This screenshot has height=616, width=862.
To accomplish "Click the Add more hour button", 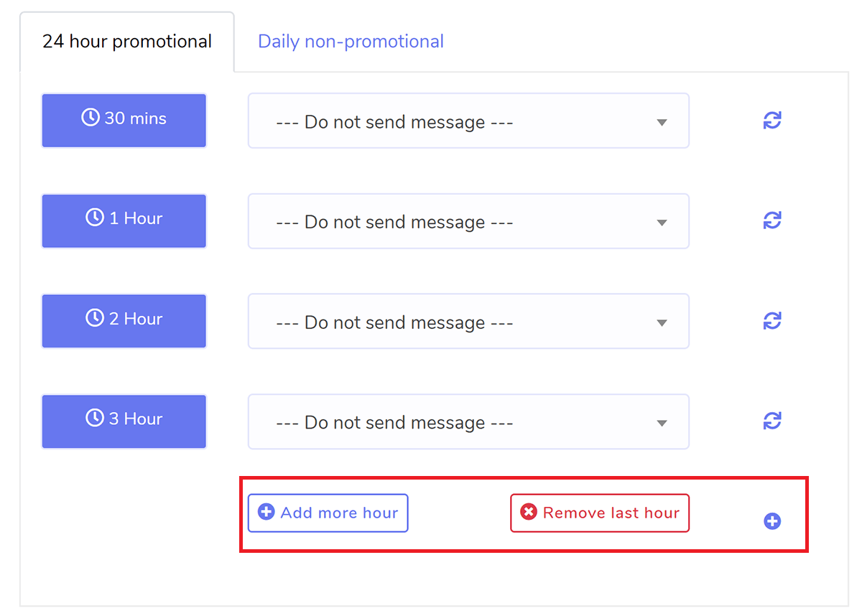I will coord(328,513).
